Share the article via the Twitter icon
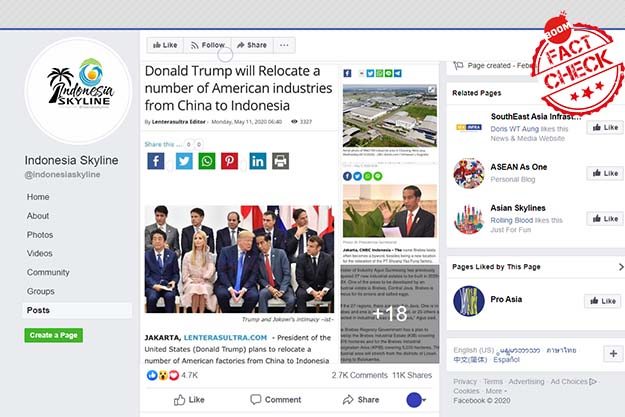 point(184,161)
